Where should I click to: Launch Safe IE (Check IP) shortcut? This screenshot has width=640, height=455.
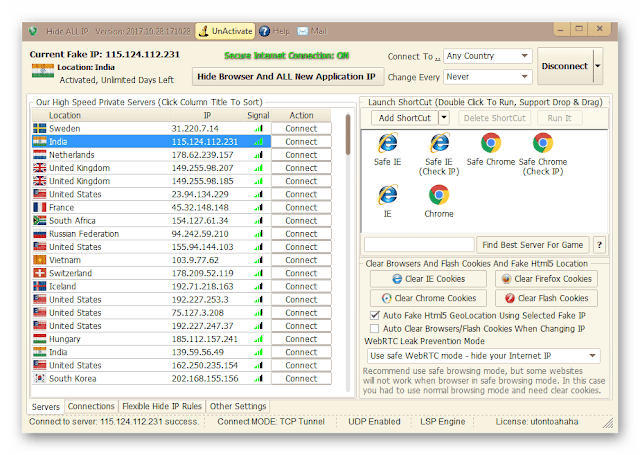[x=439, y=154]
